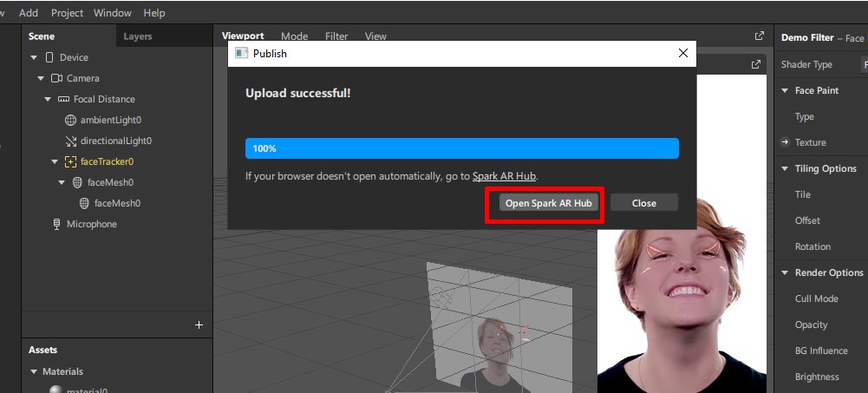This screenshot has width=868, height=393.
Task: Collapse the parent faceMesh0 node
Action: click(62, 183)
